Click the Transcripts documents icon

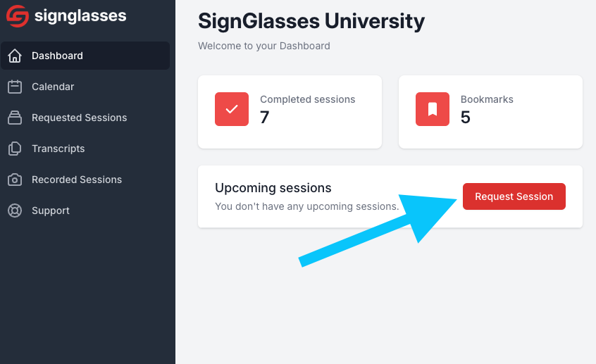click(15, 149)
